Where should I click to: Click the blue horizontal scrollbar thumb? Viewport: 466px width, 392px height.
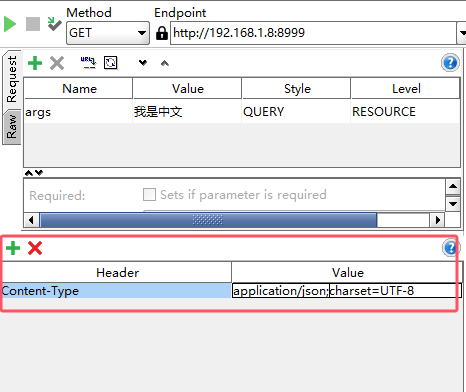pos(208,220)
